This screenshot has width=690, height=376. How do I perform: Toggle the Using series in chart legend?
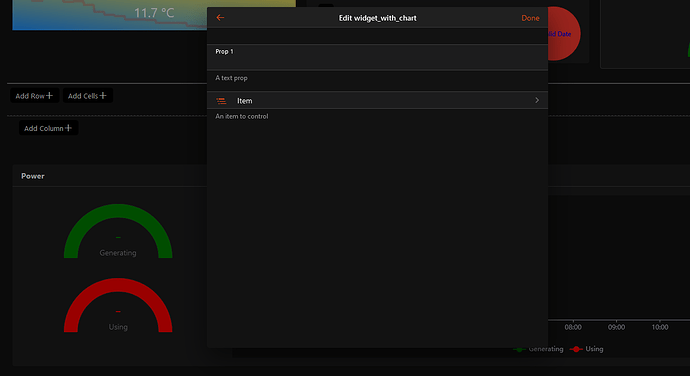point(586,349)
